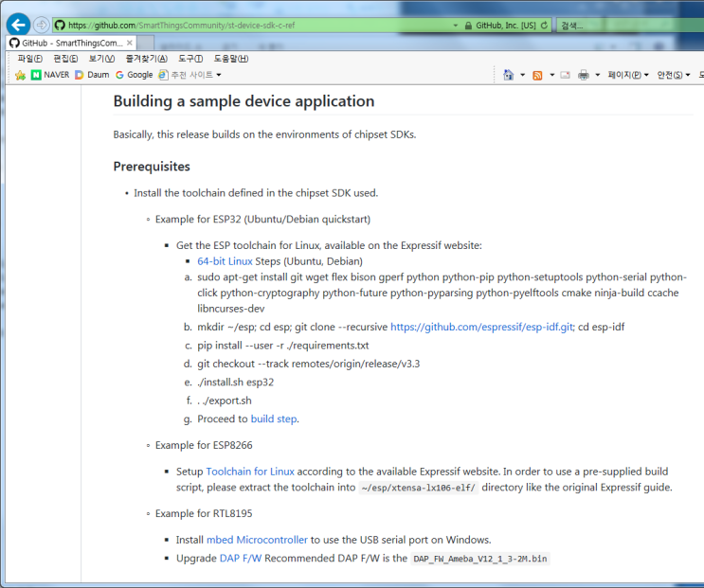Expand the RSS feeds dropdown arrow
Viewport: 704px width, 588px height.
click(x=551, y=75)
